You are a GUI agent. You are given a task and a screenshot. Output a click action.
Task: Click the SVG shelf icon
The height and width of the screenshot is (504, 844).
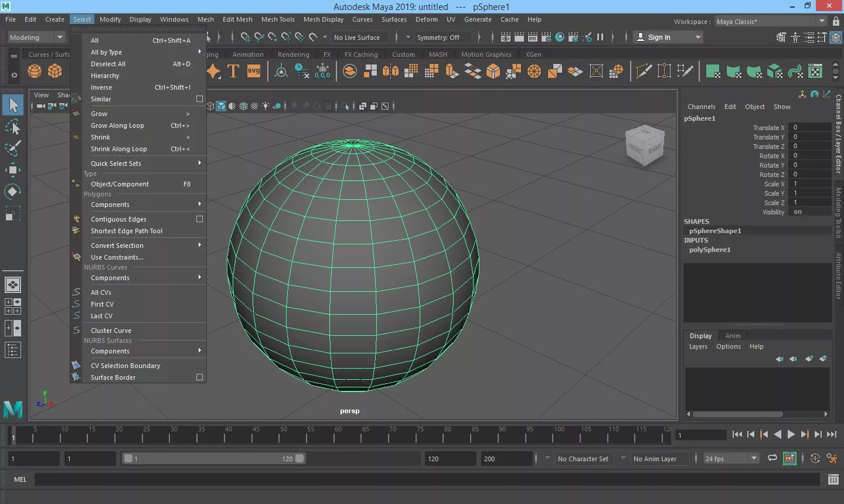click(x=254, y=71)
